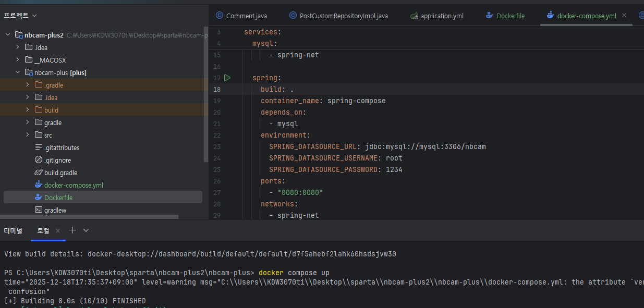Viewport: 644px width, 308px height.
Task: Open the docker-desktop build details link
Action: point(242,254)
